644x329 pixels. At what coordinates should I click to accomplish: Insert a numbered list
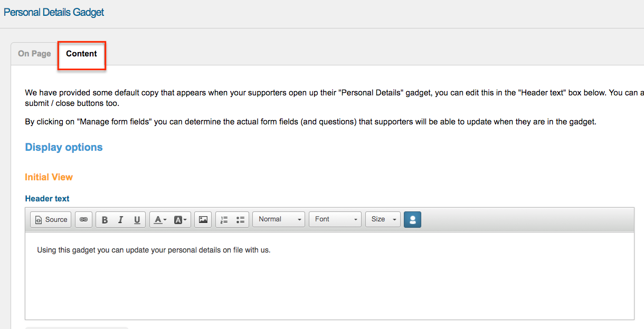(224, 220)
